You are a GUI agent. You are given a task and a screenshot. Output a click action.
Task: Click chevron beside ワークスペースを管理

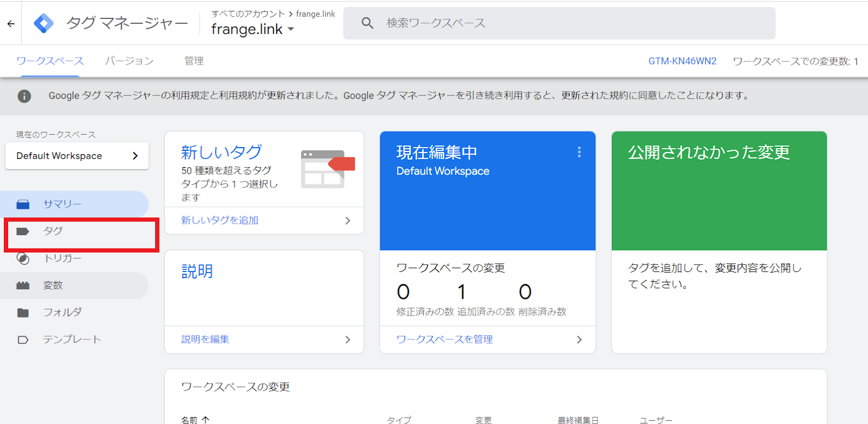coord(579,340)
